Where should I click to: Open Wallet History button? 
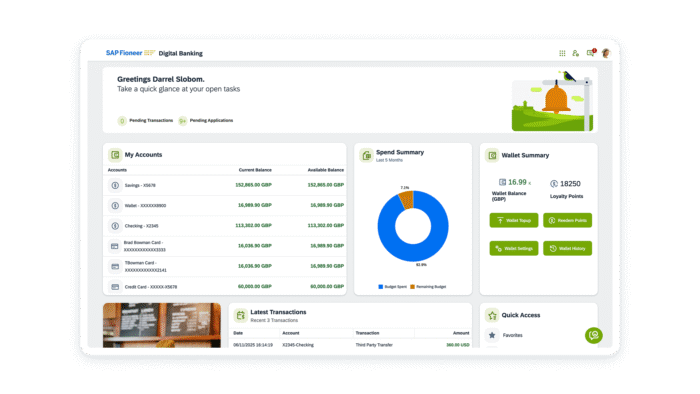coord(567,249)
